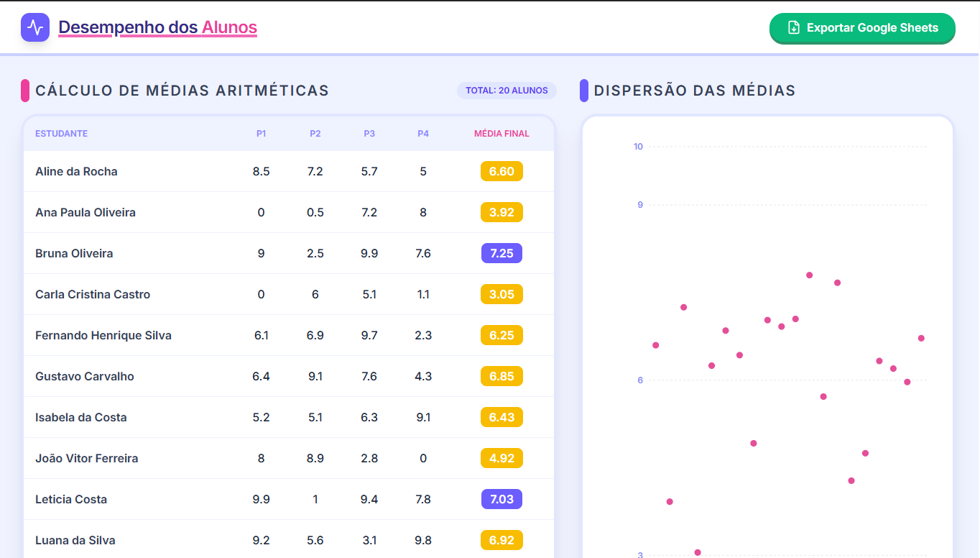The height and width of the screenshot is (558, 980).
Task: Select student Leticia Costa
Action: click(71, 499)
